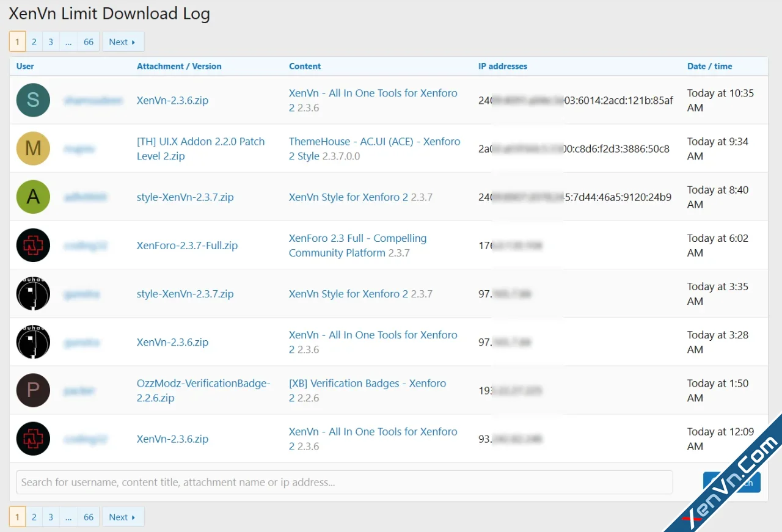Viewport: 782px width, 532px height.
Task: Click the IP address ending 9120:24b9
Action: (x=575, y=197)
